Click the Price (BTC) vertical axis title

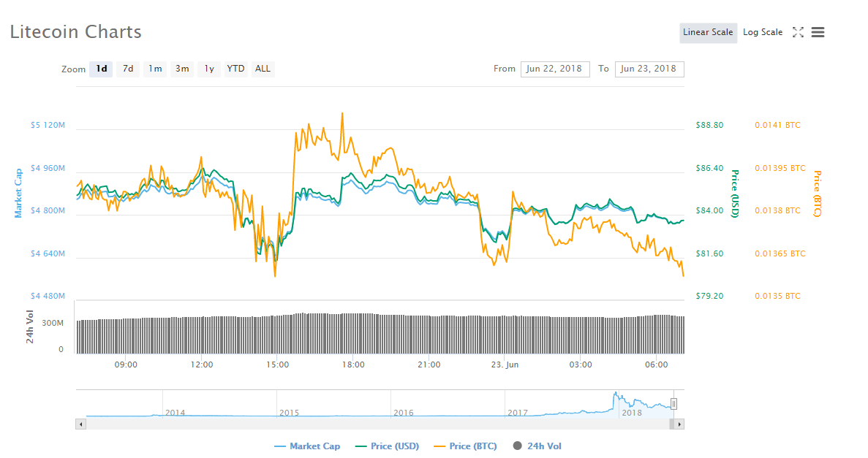(817, 194)
